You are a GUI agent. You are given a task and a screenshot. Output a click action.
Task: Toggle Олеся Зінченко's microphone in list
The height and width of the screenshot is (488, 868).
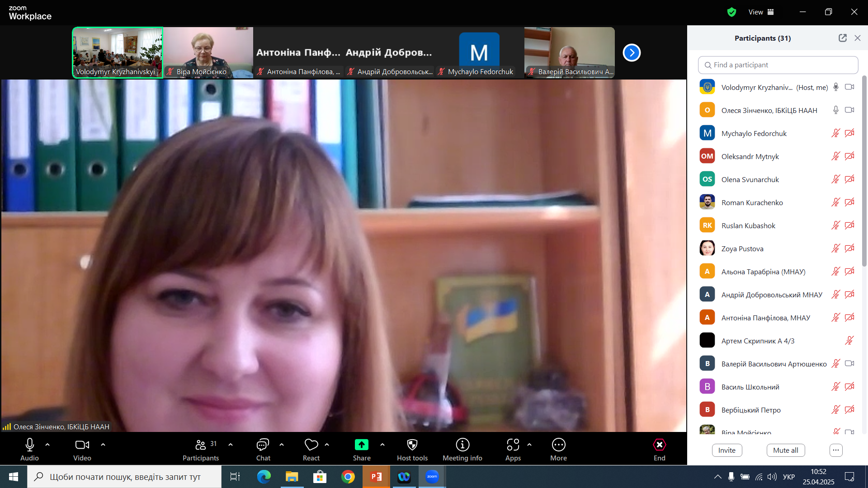point(835,110)
